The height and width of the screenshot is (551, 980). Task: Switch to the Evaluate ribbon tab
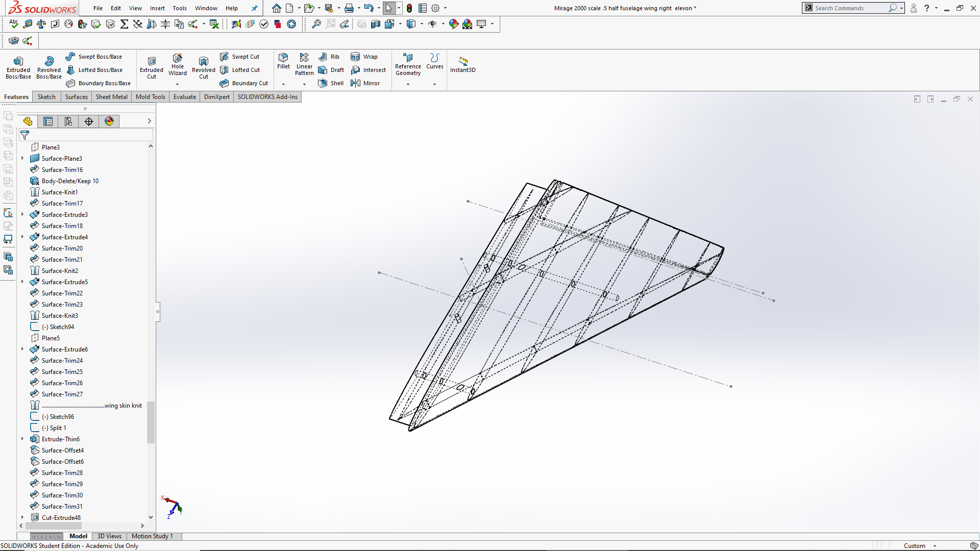click(x=184, y=96)
